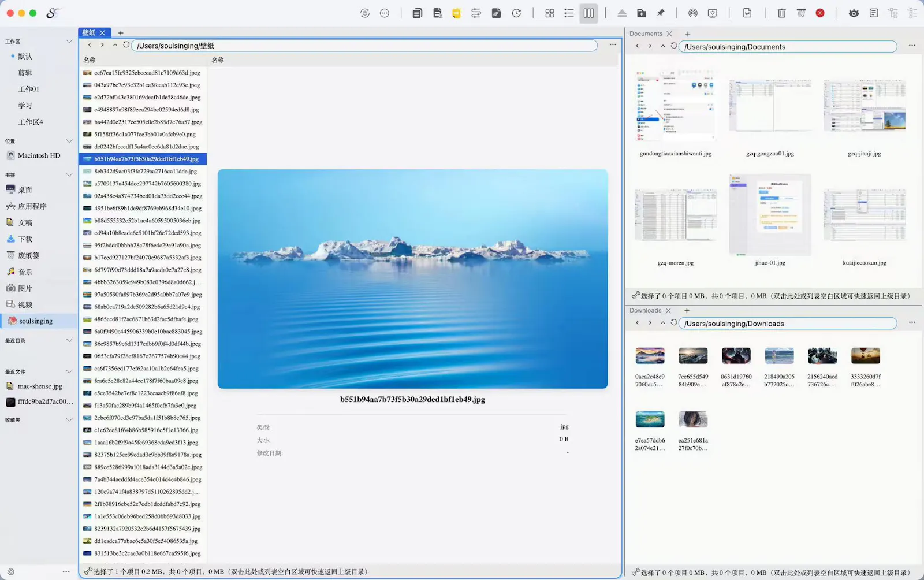The width and height of the screenshot is (924, 580).
Task: Collapse the 最近文件 sidebar section
Action: click(x=69, y=371)
